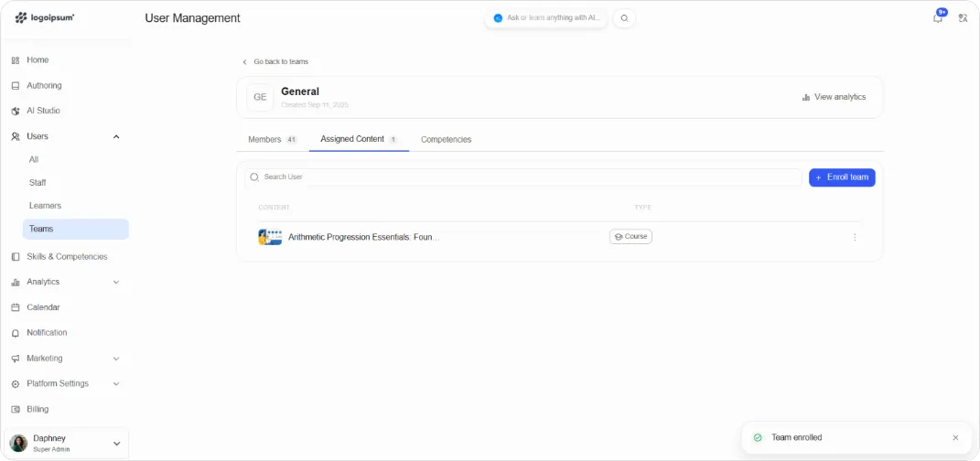Focus the Search User input field
Viewport: 980px width, 461px height.
[523, 177]
